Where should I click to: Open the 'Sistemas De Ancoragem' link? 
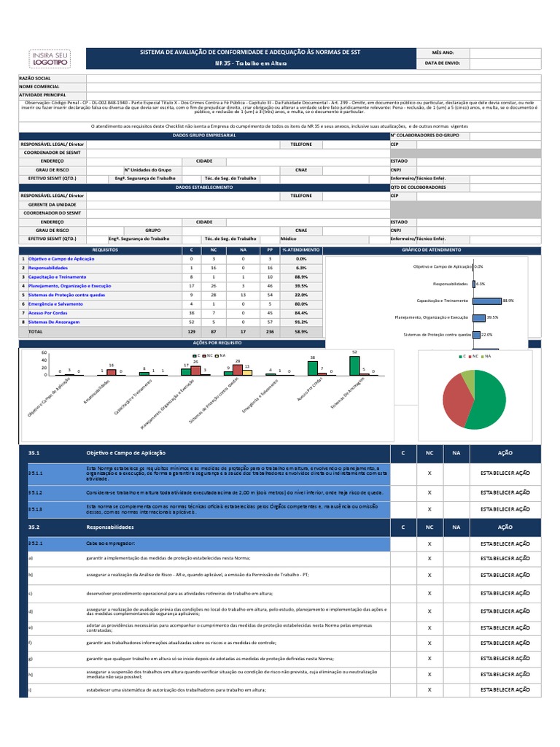coord(54,322)
